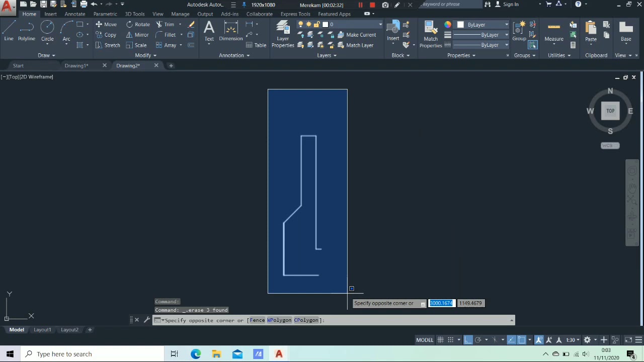644x362 pixels.
Task: Click the Copy tool
Action: tap(106, 35)
